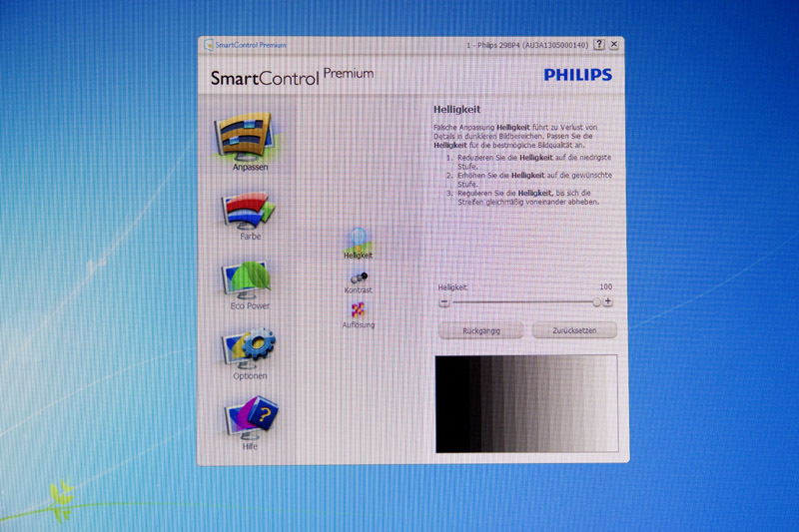Viewport: 799px width, 532px height.
Task: Click the Helligkeit slider handle
Action: [596, 302]
